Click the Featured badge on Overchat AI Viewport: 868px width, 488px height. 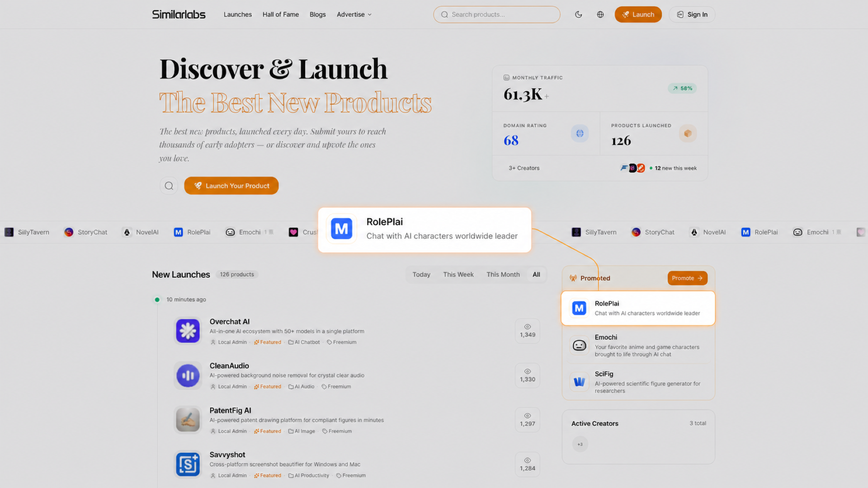click(268, 343)
